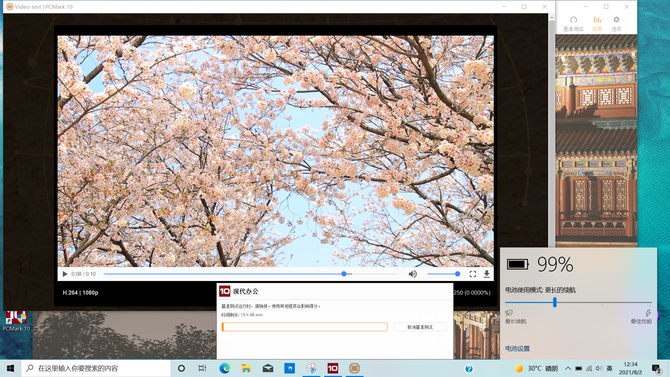Open the 基准测试 benchmarks tab in PCMark

573,24
